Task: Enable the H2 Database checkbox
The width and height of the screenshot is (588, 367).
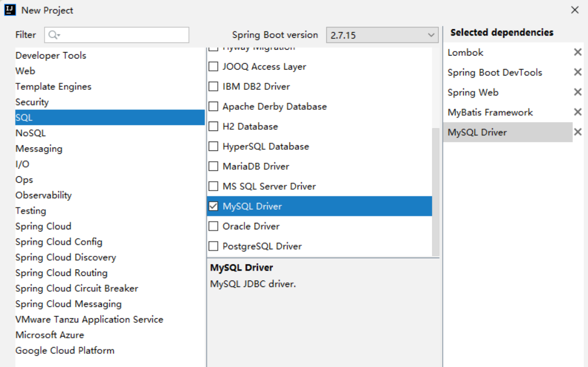Action: [214, 126]
